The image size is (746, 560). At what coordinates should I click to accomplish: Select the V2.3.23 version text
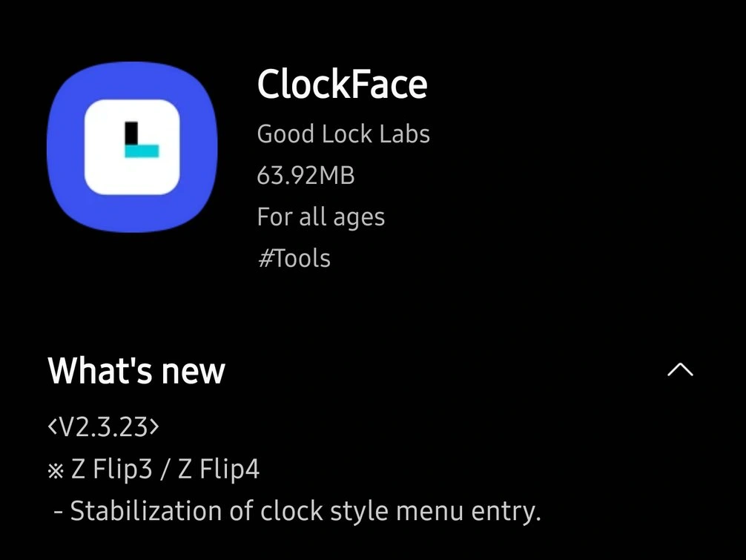[x=103, y=426]
